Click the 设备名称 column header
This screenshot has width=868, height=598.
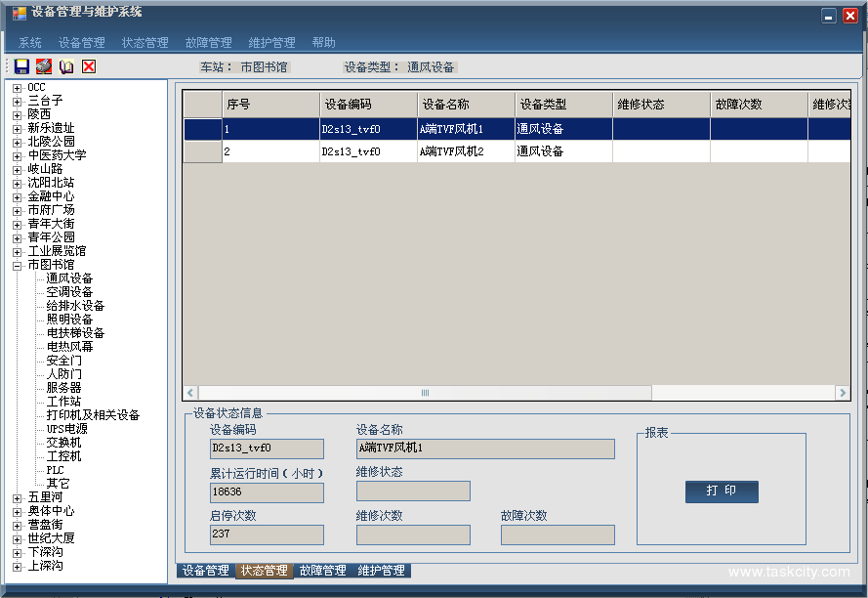click(466, 105)
